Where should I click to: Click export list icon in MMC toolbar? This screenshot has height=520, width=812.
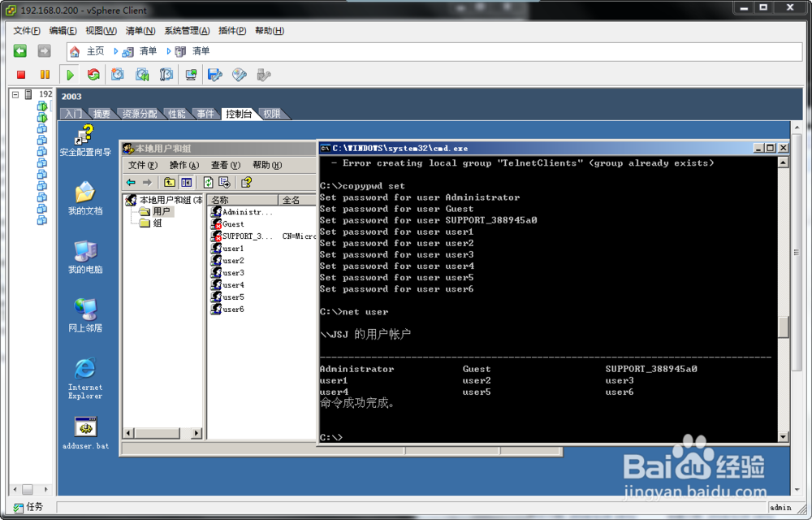[224, 182]
